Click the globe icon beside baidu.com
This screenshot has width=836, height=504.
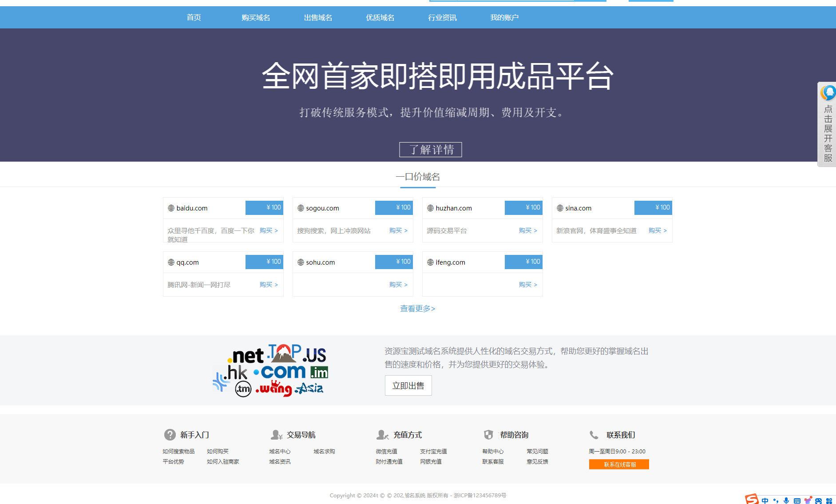point(170,208)
